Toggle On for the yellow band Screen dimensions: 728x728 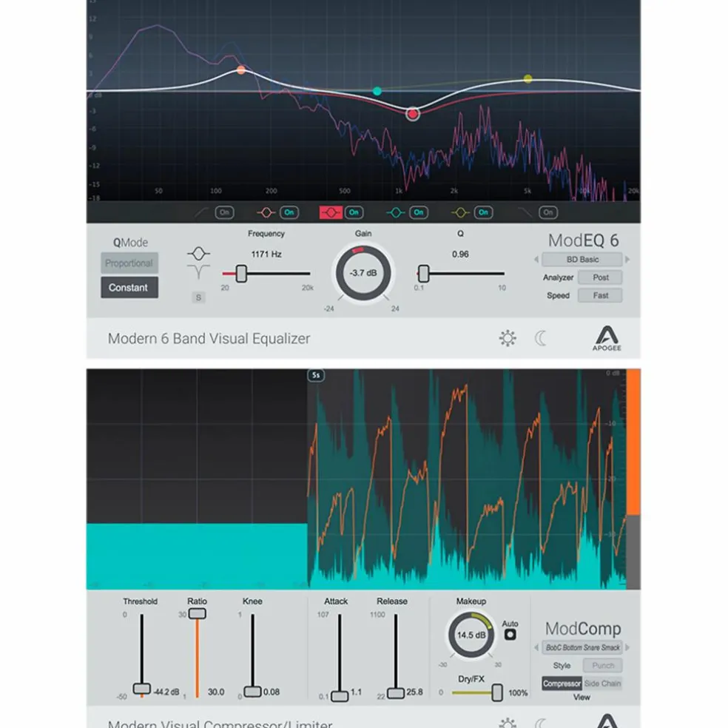(x=483, y=212)
